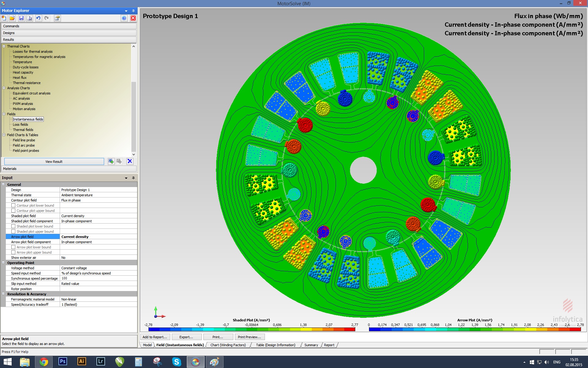Open the Summary tab
Image resolution: width=588 pixels, height=368 pixels.
pos(311,345)
